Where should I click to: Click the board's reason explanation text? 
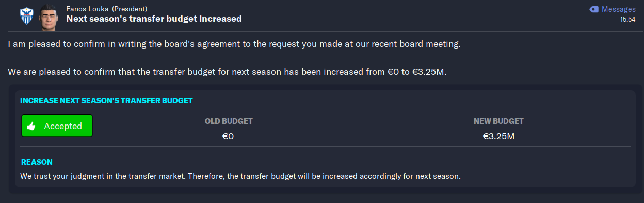coord(240,176)
